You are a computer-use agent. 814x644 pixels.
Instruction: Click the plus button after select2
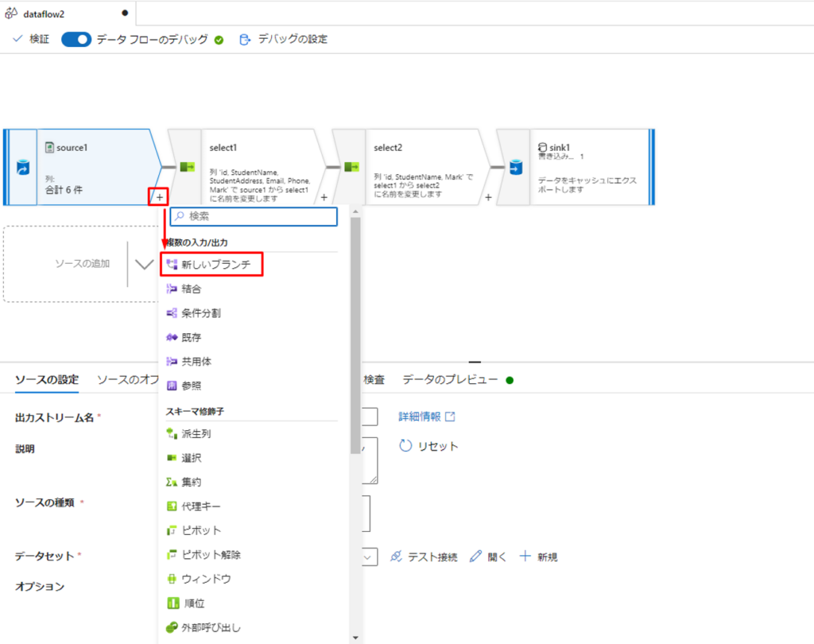(488, 197)
